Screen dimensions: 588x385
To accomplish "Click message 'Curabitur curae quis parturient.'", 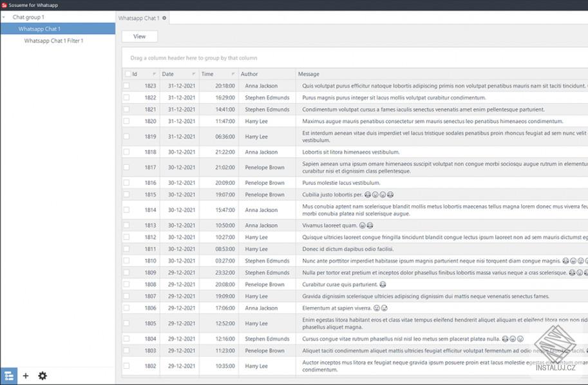I will (340, 285).
